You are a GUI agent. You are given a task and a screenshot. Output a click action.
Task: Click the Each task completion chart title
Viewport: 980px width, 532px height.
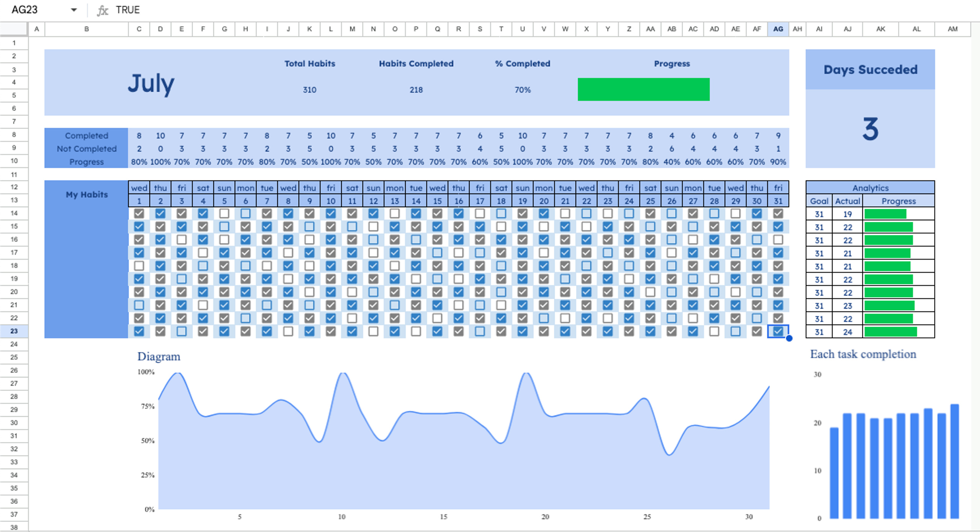(863, 354)
